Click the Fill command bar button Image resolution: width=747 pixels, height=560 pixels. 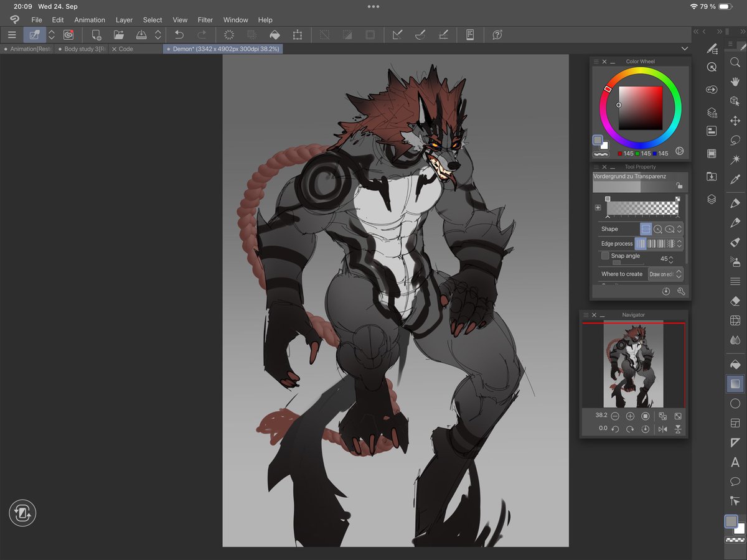[274, 35]
